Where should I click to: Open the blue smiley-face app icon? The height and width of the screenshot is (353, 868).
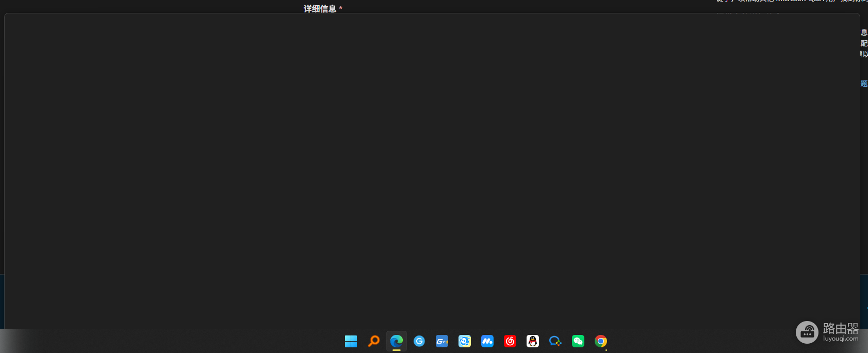(464, 341)
